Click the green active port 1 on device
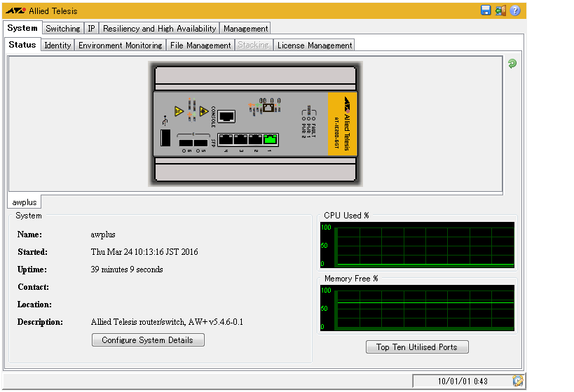 click(x=271, y=139)
